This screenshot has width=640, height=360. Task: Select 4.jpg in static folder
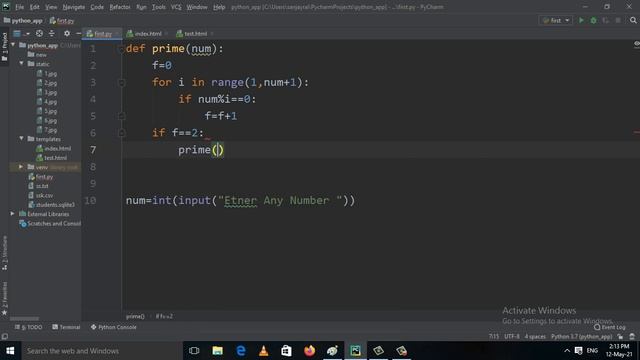[x=47, y=102]
